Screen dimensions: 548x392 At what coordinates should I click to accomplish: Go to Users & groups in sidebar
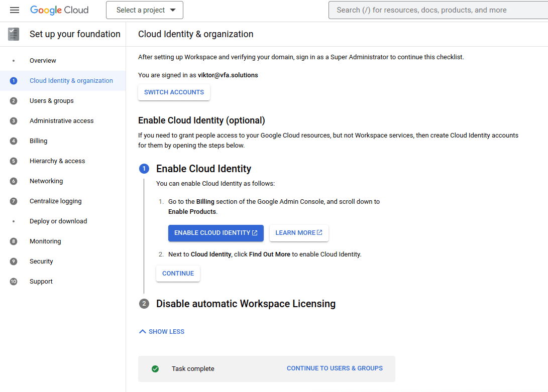[x=52, y=101]
